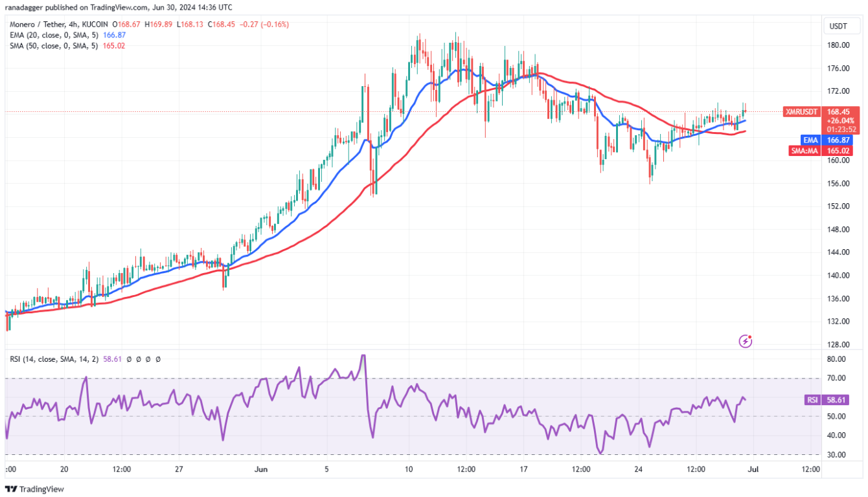Click the 180.00 price axis level

(838, 45)
